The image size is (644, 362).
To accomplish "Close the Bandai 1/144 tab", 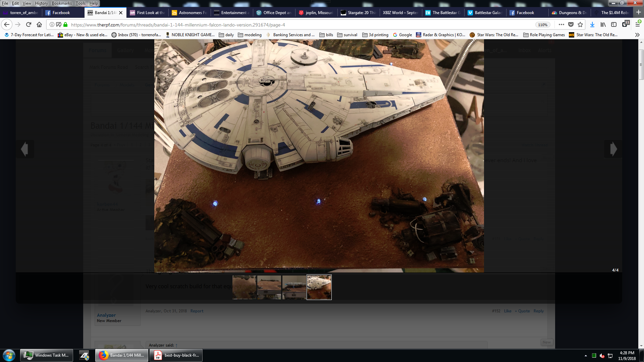I will 121,13.
